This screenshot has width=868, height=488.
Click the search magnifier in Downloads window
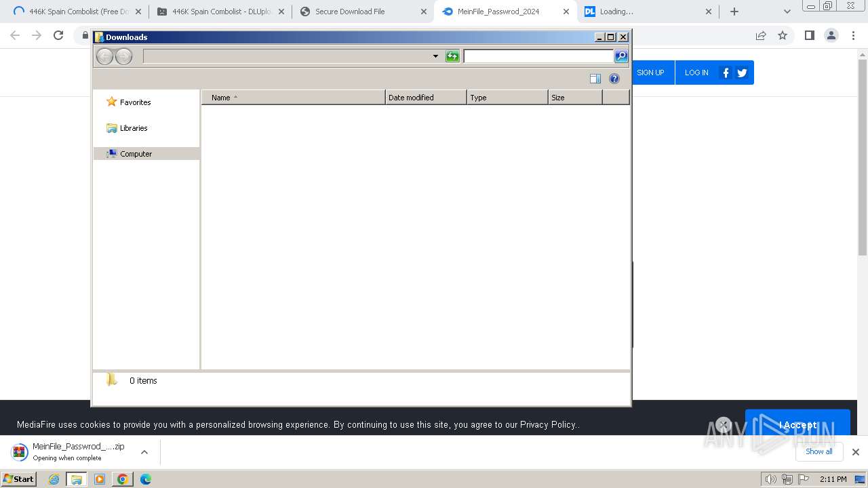[x=621, y=56]
